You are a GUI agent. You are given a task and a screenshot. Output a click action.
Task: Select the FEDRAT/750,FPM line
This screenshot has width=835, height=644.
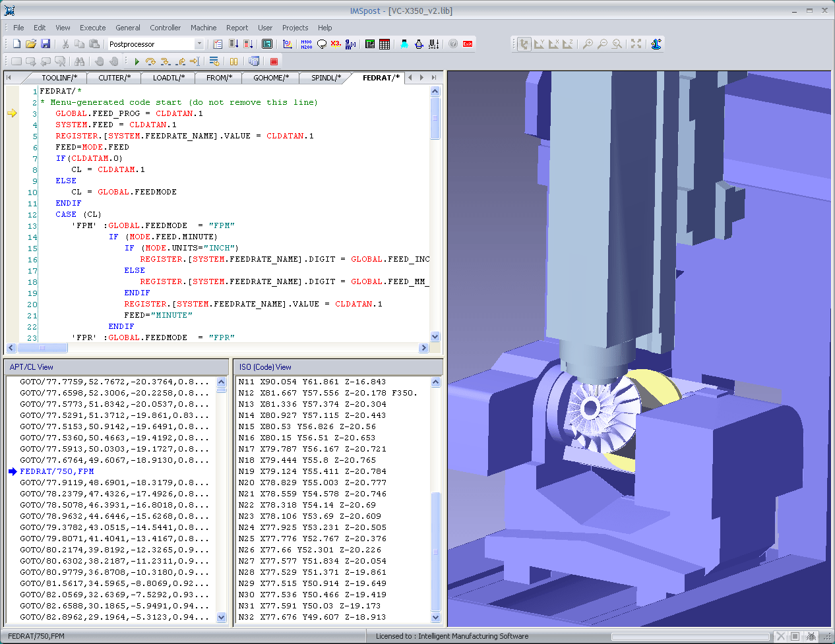click(57, 471)
